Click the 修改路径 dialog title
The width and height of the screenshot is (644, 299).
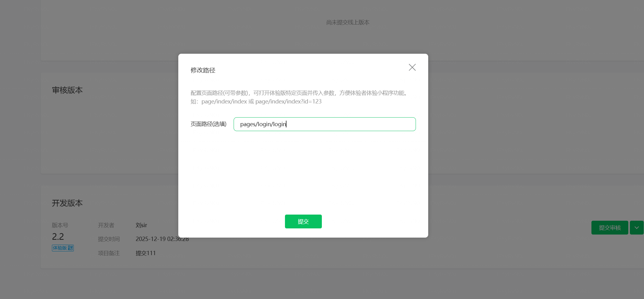pyautogui.click(x=203, y=70)
